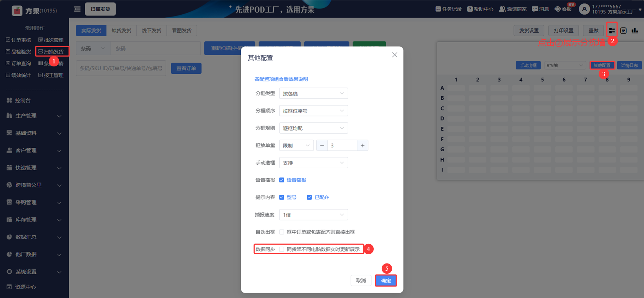The width and height of the screenshot is (644, 298).
Task: Enable 数据同步 checkbox
Action: point(281,249)
